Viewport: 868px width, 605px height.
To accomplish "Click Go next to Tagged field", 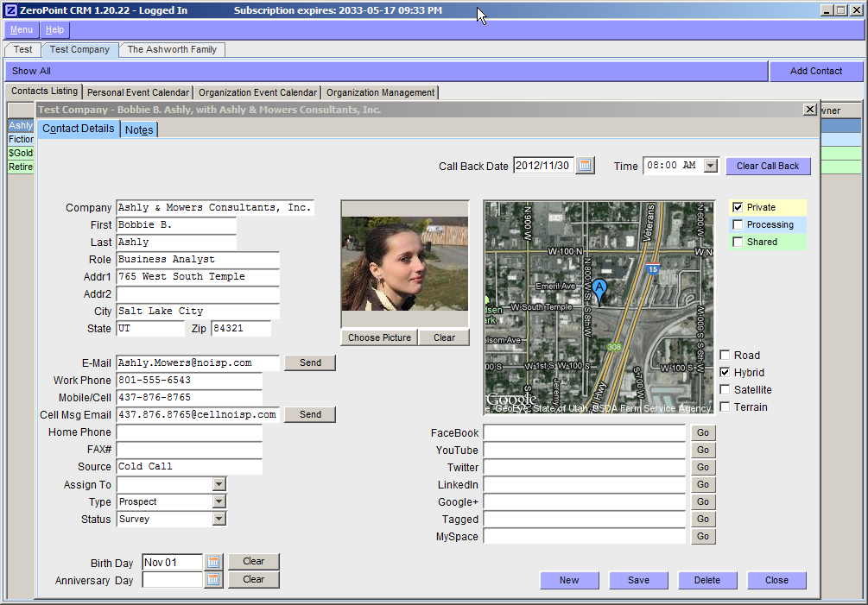I will coord(703,519).
